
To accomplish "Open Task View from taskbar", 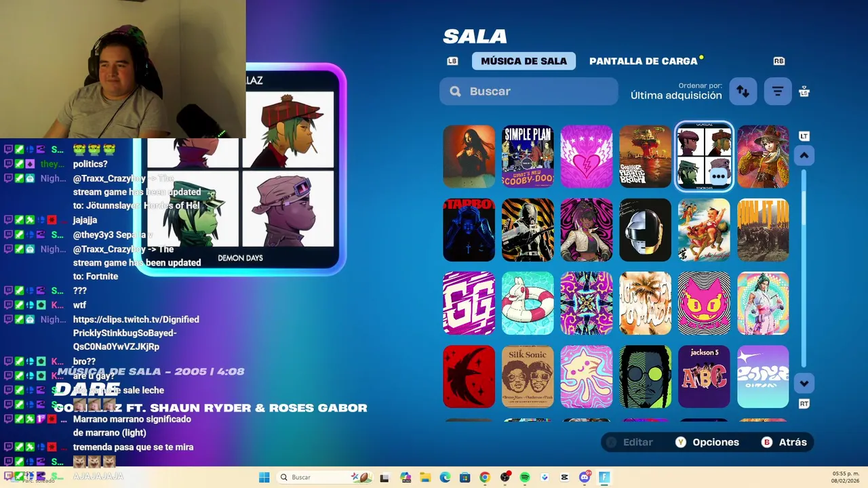I will click(x=384, y=477).
